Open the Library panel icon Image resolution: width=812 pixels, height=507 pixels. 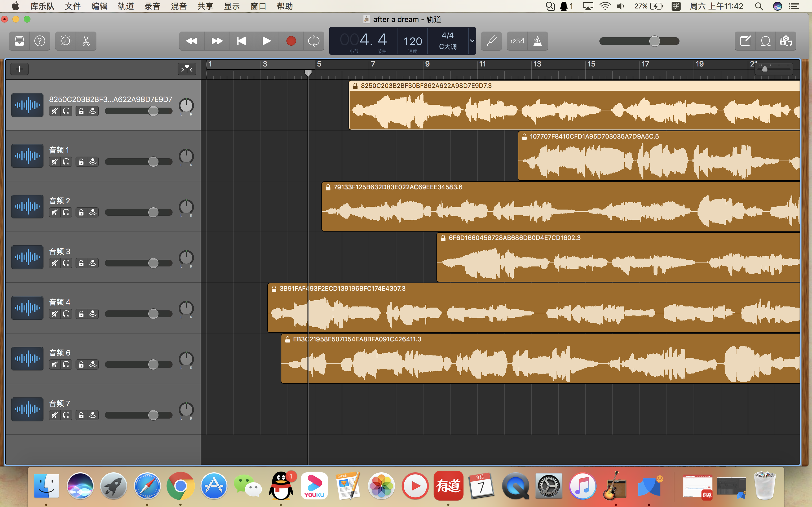point(19,41)
